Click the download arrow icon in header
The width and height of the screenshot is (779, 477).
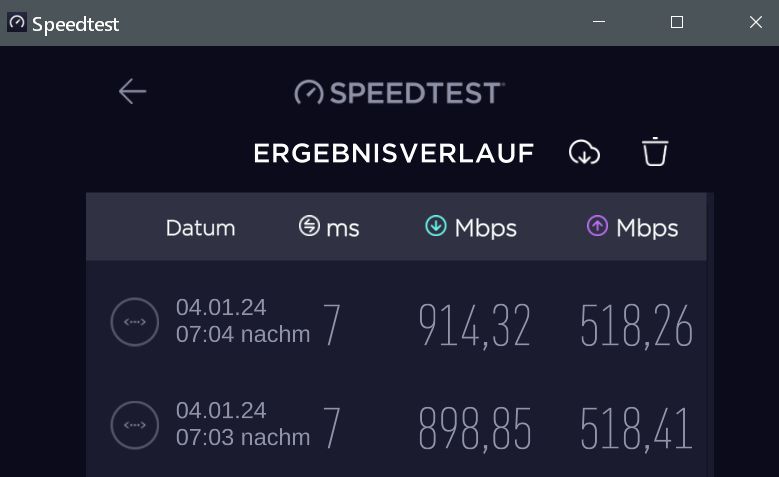click(x=435, y=226)
